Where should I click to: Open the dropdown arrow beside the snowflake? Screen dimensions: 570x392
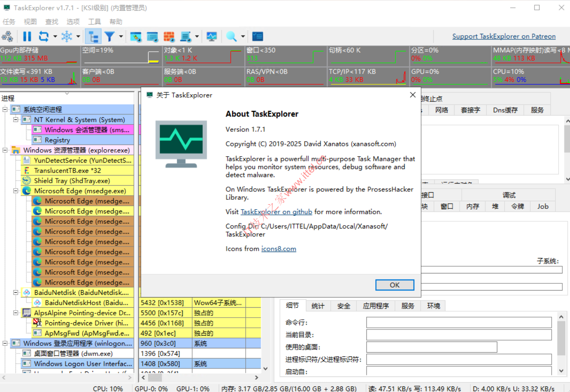[78, 37]
